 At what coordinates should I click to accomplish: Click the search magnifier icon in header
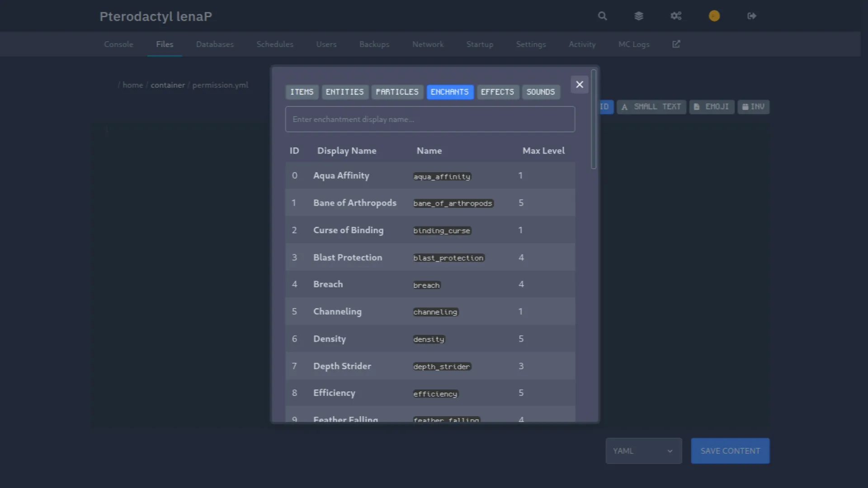(602, 16)
